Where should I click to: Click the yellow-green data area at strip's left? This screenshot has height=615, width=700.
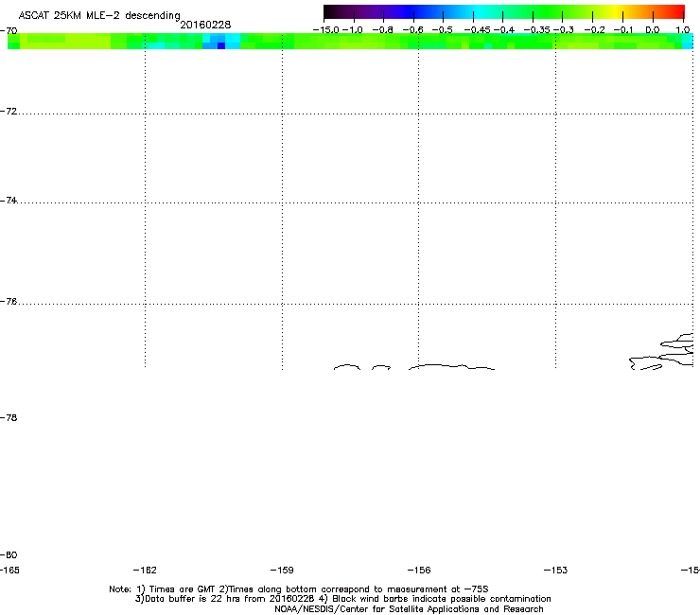pos(67,41)
